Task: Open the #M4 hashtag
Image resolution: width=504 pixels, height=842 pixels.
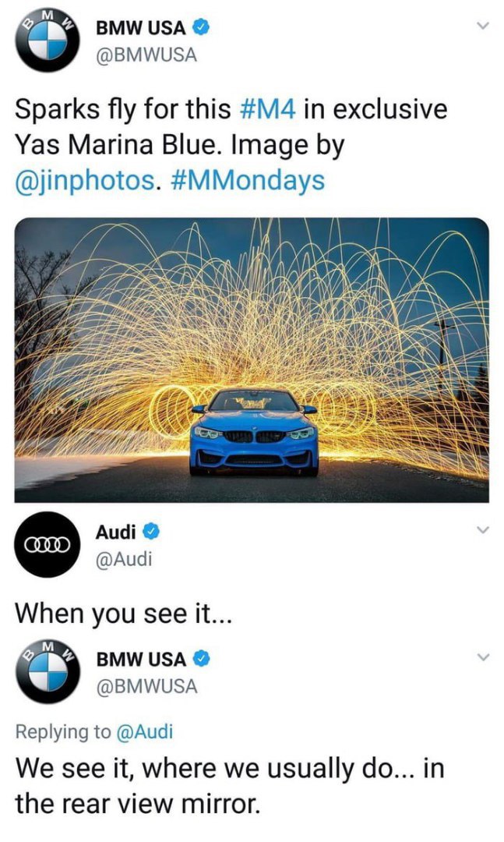Action: (x=266, y=110)
